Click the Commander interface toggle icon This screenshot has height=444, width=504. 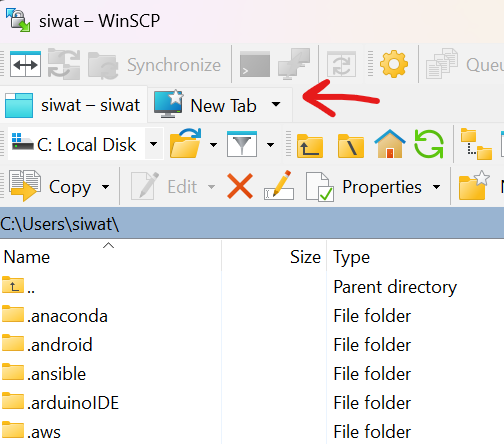(25, 64)
